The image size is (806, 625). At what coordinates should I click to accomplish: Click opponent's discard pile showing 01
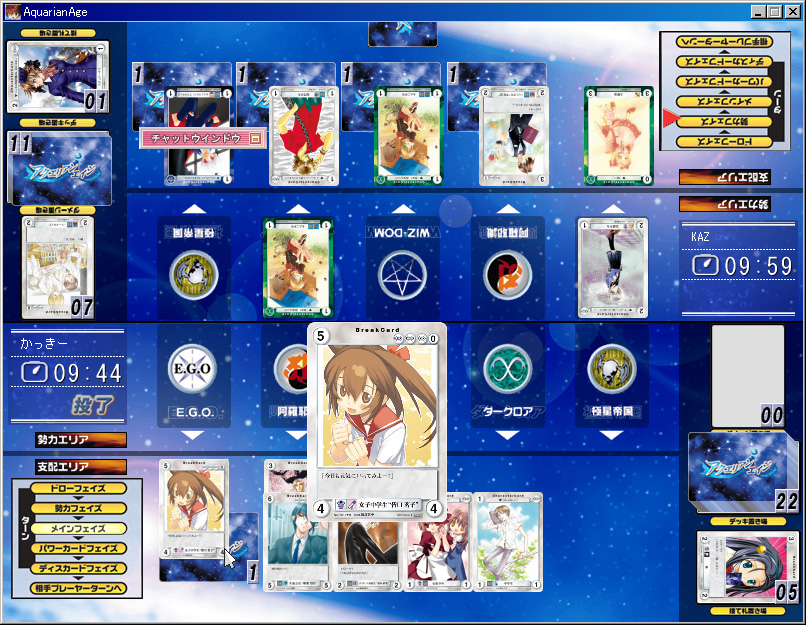(x=58, y=77)
